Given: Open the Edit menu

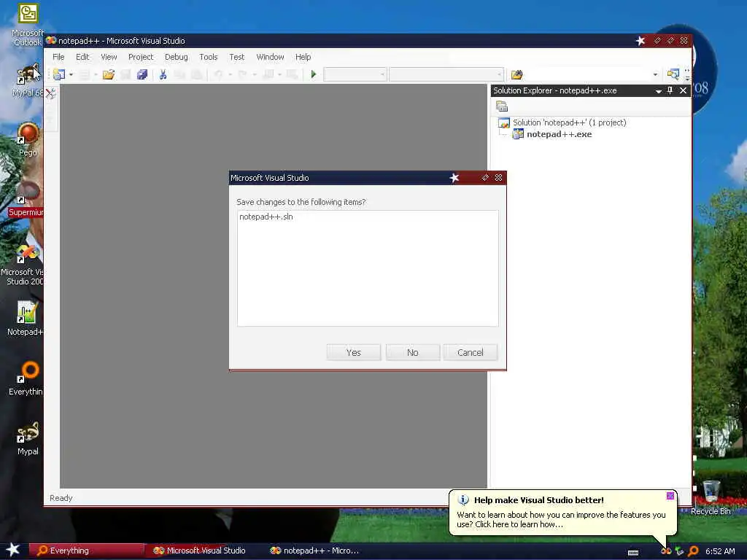Looking at the screenshot, I should coord(82,57).
